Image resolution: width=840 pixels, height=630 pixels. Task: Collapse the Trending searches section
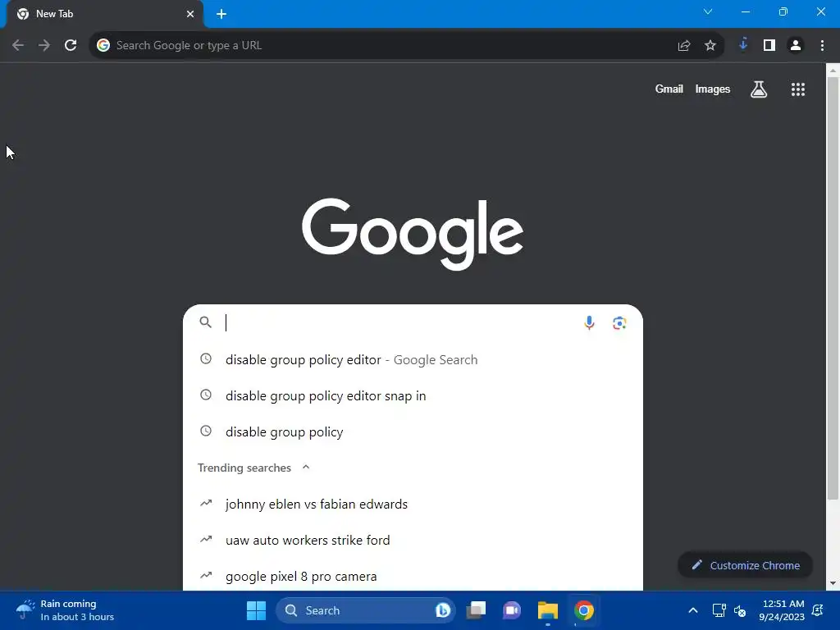306,467
